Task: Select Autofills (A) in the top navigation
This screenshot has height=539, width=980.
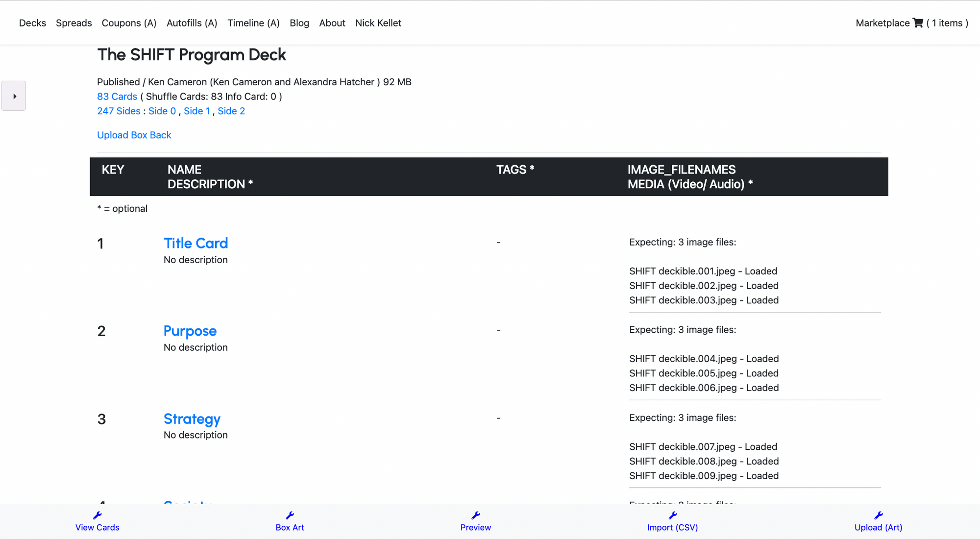Action: [192, 23]
